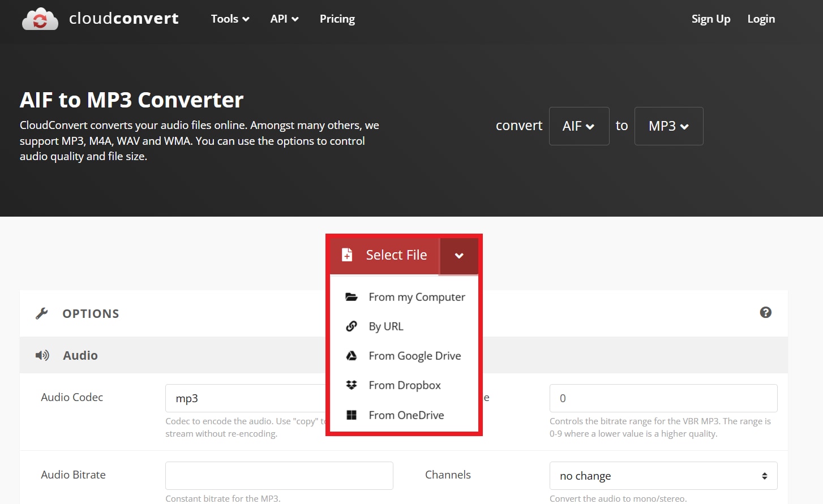Click the chain link URL icon
Image resolution: width=823 pixels, height=504 pixels.
click(352, 326)
